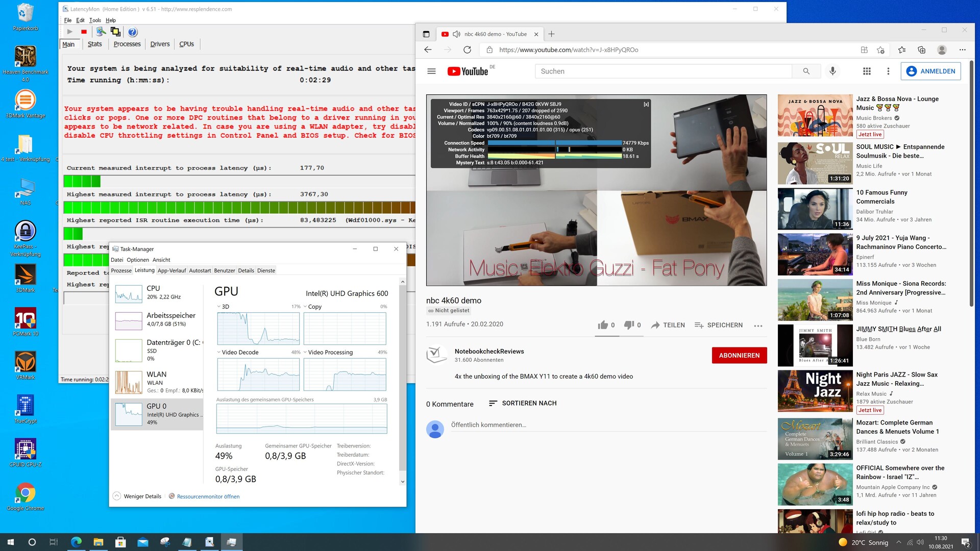Reload the page in Edge browser
This screenshot has height=551, width=980.
tap(467, 49)
